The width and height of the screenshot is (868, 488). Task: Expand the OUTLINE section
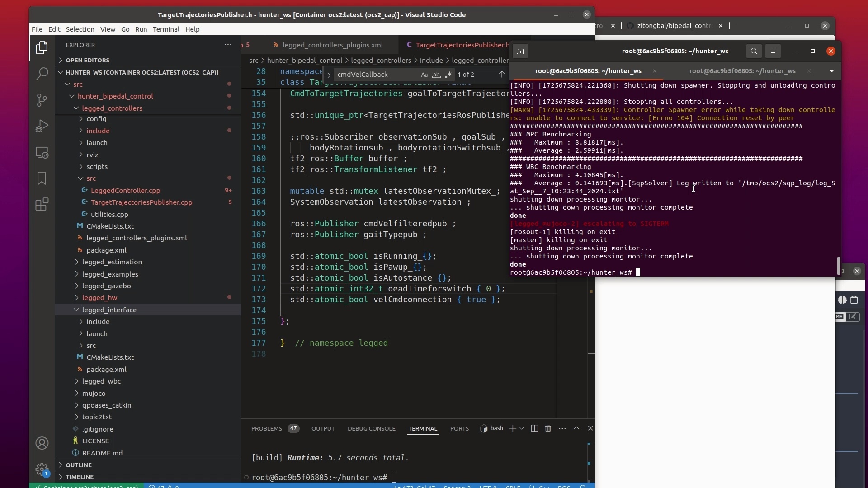(x=79, y=465)
